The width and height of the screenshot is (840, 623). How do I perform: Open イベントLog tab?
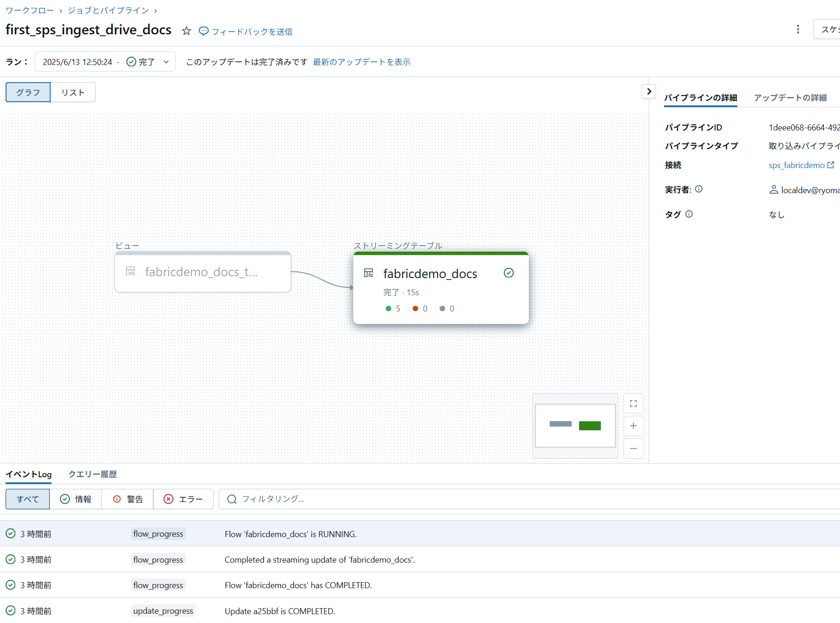(28, 474)
